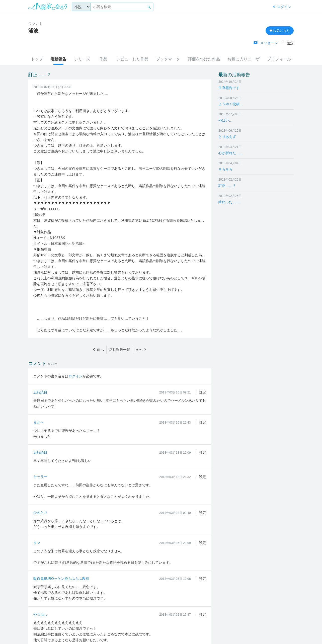Viewport: 322px width, 644px height.
Task: Open the 作品 tab
Action: 103,59
